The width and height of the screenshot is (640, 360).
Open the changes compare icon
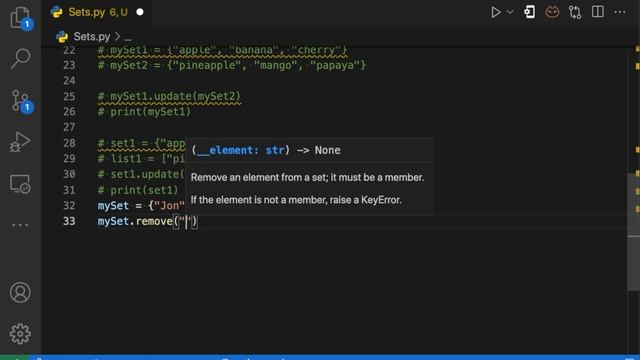575,12
